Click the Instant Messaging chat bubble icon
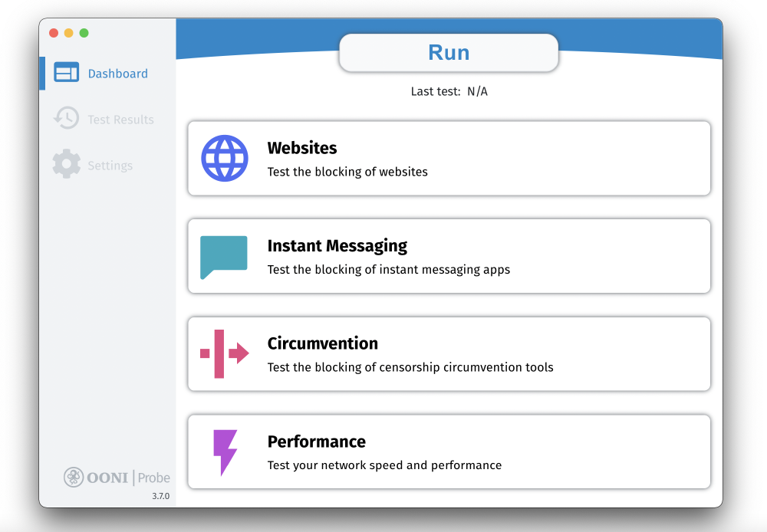Image resolution: width=767 pixels, height=532 pixels. [x=224, y=257]
